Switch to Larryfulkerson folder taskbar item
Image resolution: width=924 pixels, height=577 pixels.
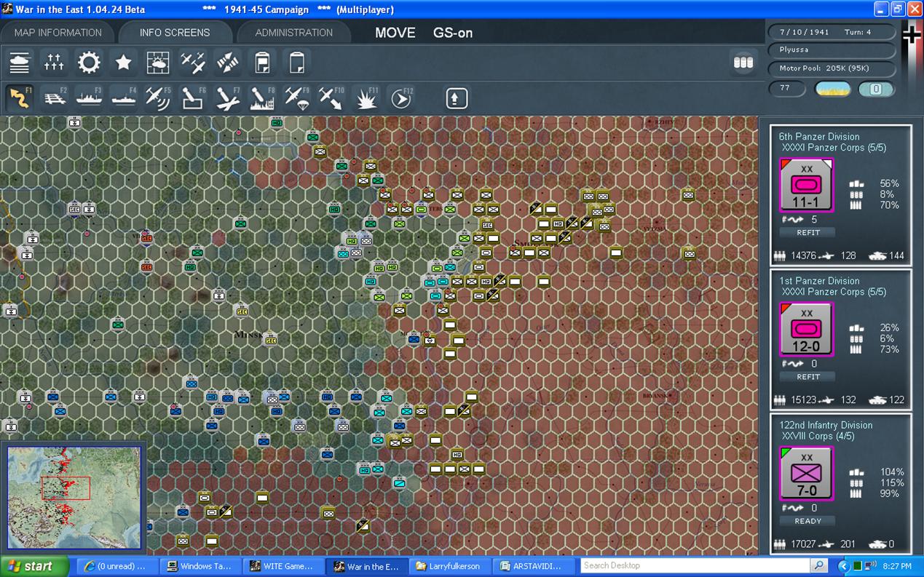click(449, 566)
